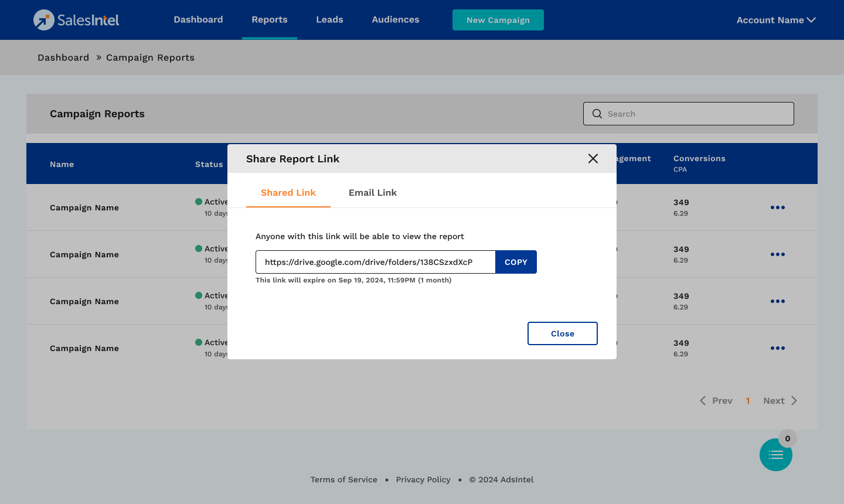The image size is (844, 504).
Task: Select the Shared Link tab
Action: [288, 193]
